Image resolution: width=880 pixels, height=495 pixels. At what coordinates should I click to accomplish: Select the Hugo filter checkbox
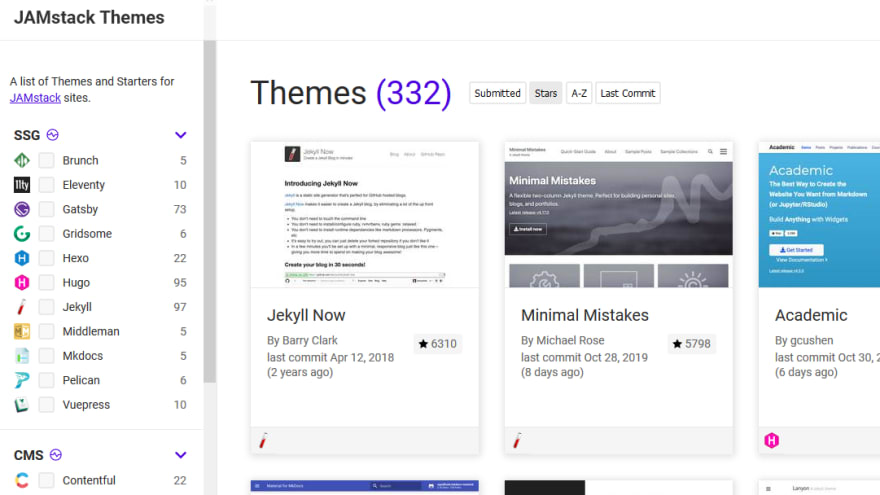click(x=47, y=282)
